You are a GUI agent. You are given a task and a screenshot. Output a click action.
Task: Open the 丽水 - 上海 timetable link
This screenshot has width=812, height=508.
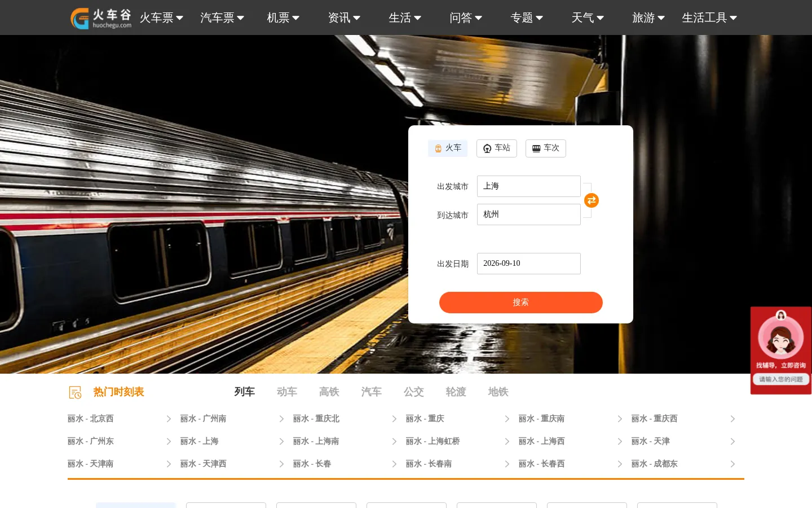(200, 441)
